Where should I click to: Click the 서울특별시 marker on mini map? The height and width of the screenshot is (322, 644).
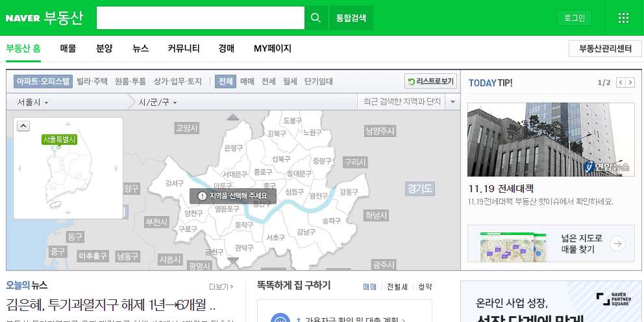[59, 140]
